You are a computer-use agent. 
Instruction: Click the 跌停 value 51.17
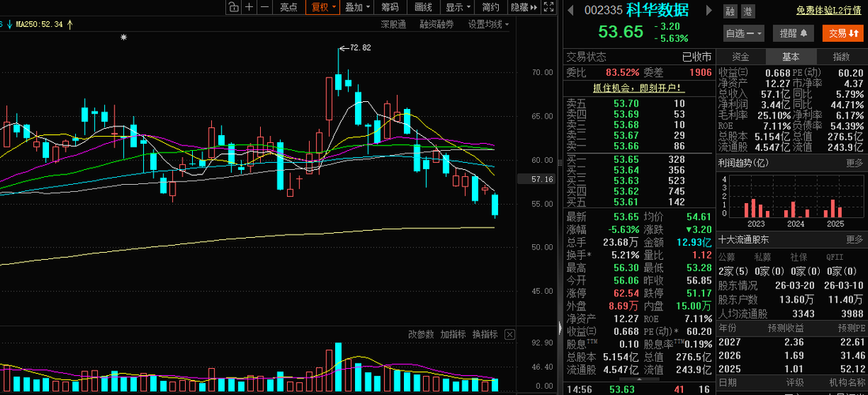pyautogui.click(x=699, y=293)
